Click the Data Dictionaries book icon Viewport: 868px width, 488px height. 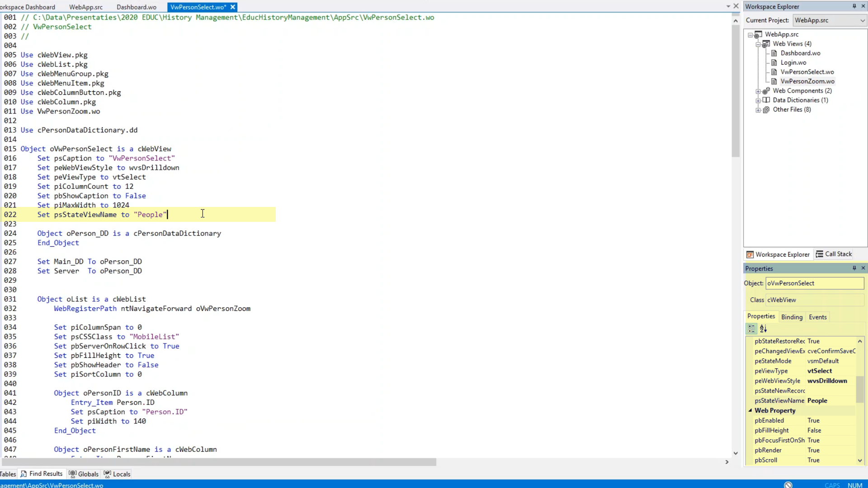[x=766, y=100]
